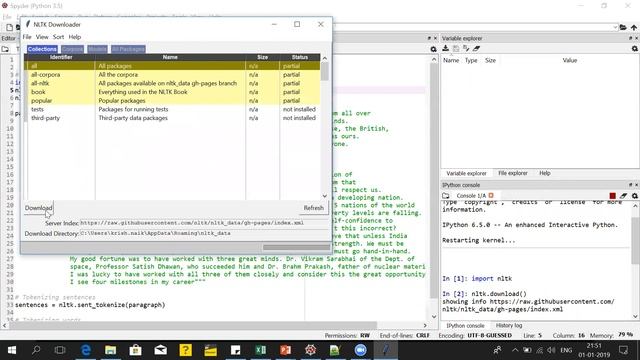Open Zoom from the taskbar
Image resolution: width=640 pixels, height=360 pixels.
tap(360, 350)
